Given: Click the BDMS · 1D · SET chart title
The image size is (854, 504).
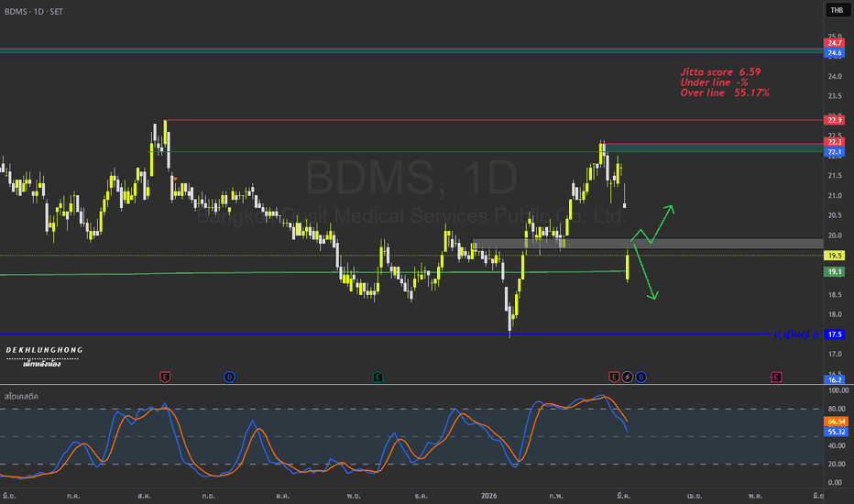Looking at the screenshot, I should click(34, 11).
